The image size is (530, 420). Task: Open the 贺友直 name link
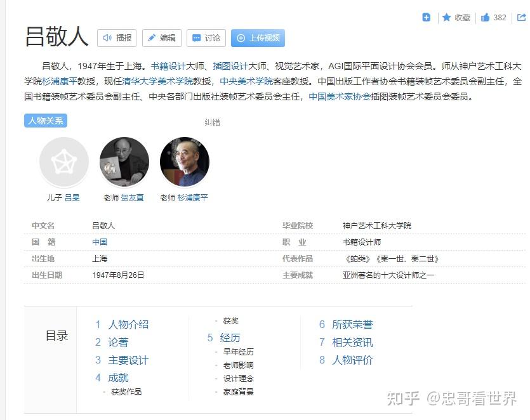pos(132,198)
